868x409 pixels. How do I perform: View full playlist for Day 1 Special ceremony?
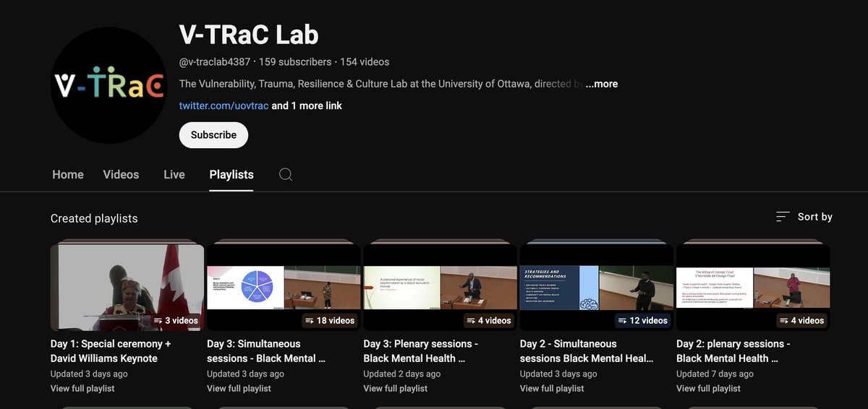click(82, 388)
